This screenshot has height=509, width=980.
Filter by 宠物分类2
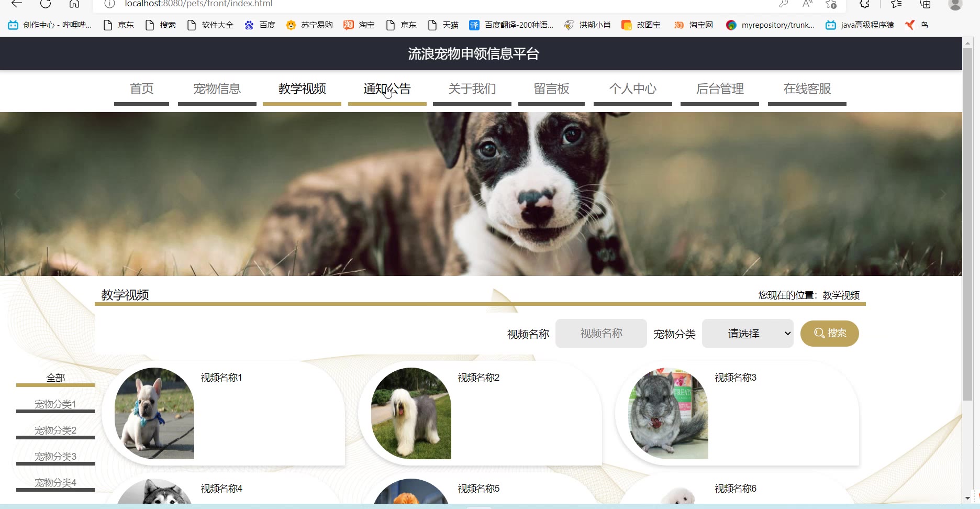55,430
